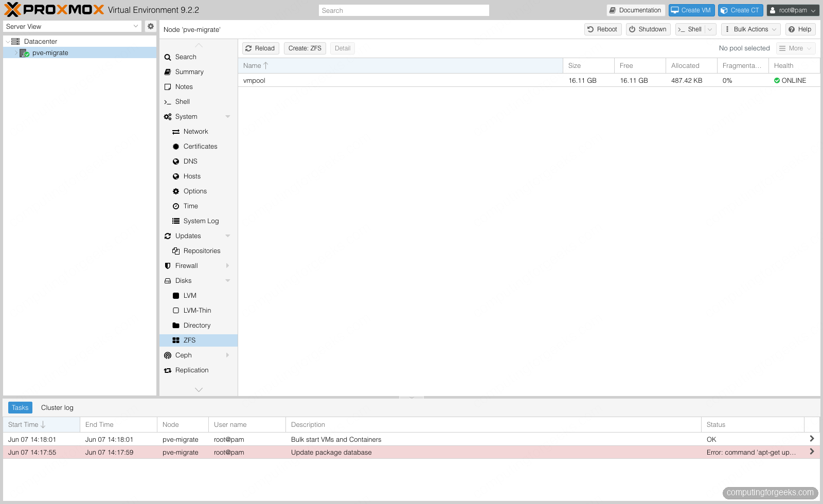Click the DNS globe icon
This screenshot has height=504, width=823.
click(176, 161)
